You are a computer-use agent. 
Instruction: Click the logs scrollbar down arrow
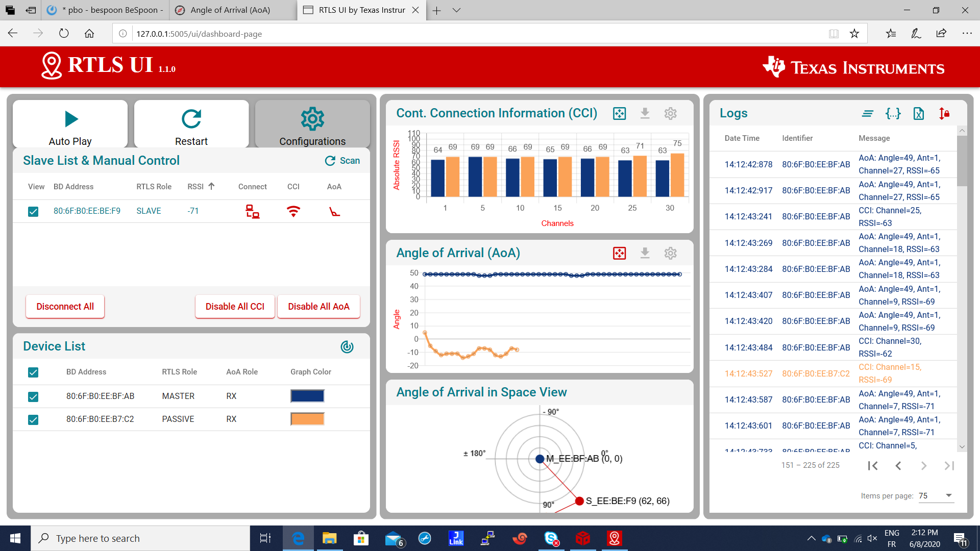pos(962,447)
